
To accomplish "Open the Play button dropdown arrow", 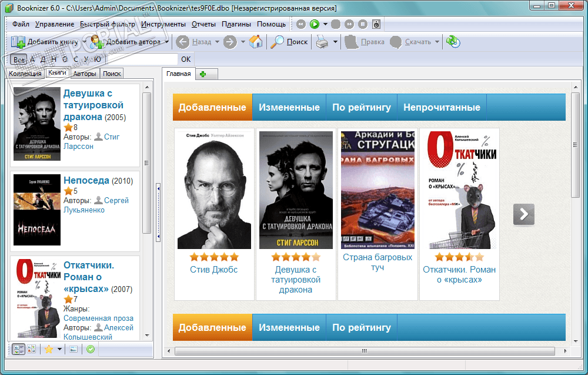I will 325,24.
